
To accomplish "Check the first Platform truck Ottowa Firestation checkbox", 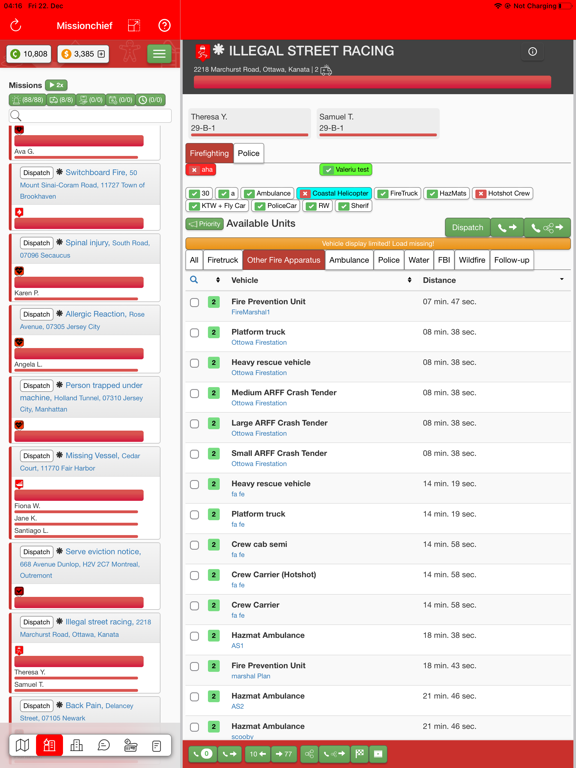I will coord(194,333).
